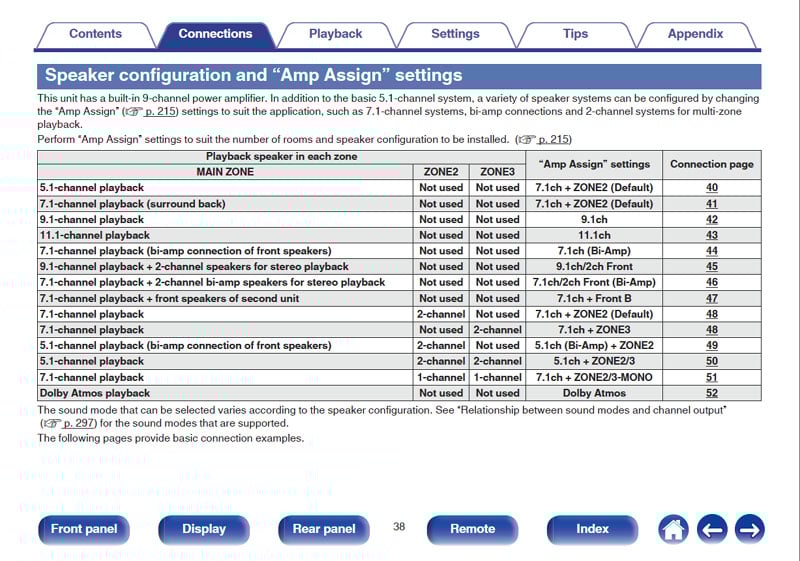Switch to the Playback tab
This screenshot has height=561, width=800.
point(335,34)
